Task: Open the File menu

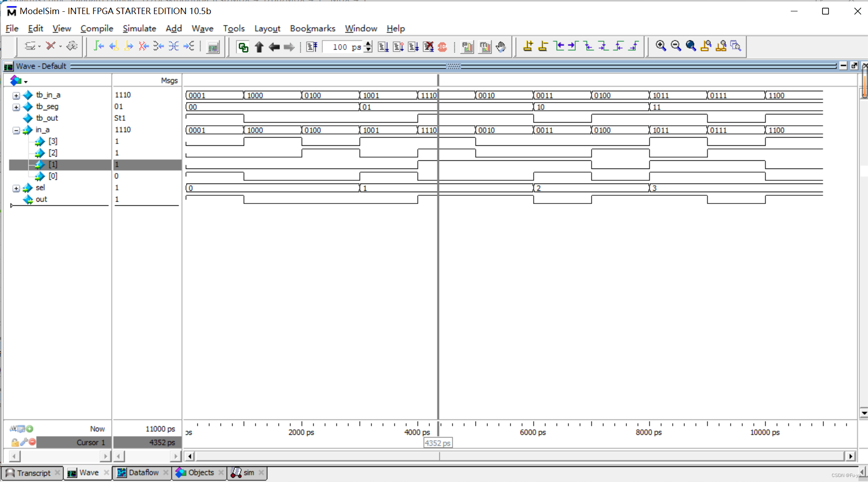Action: pos(12,28)
